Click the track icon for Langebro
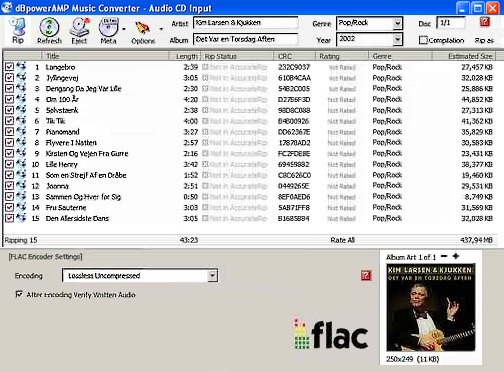 (21, 66)
